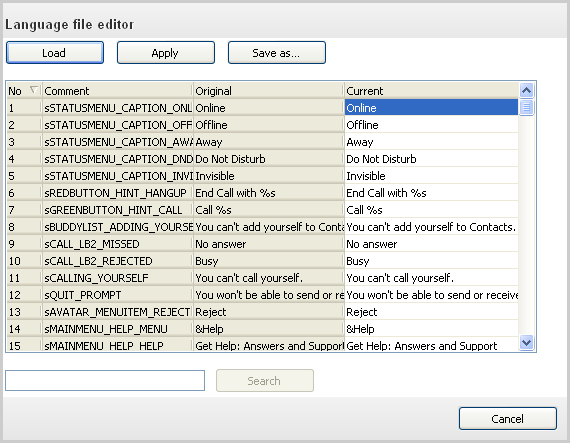Screen dimensions: 570x443
Task: Focus the search text field
Action: (x=105, y=380)
